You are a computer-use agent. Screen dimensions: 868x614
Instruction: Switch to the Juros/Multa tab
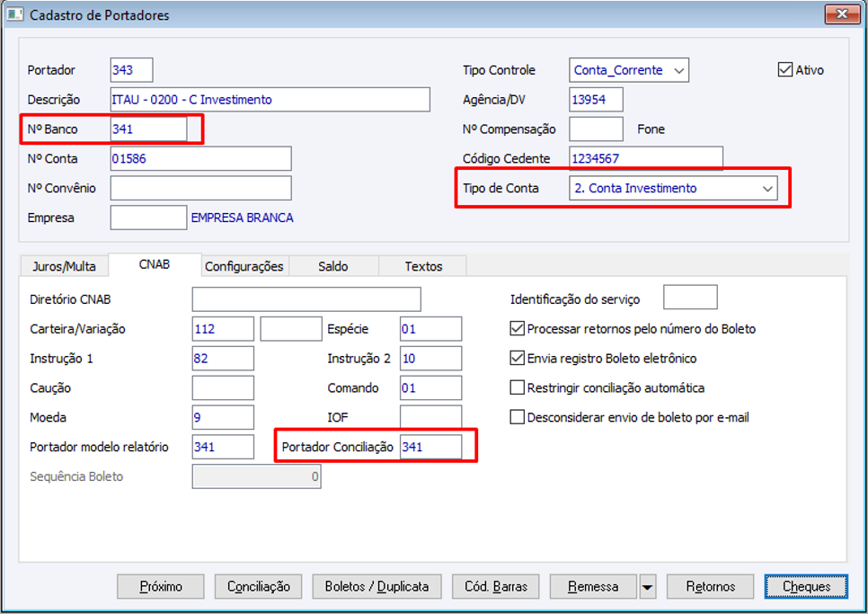64,266
